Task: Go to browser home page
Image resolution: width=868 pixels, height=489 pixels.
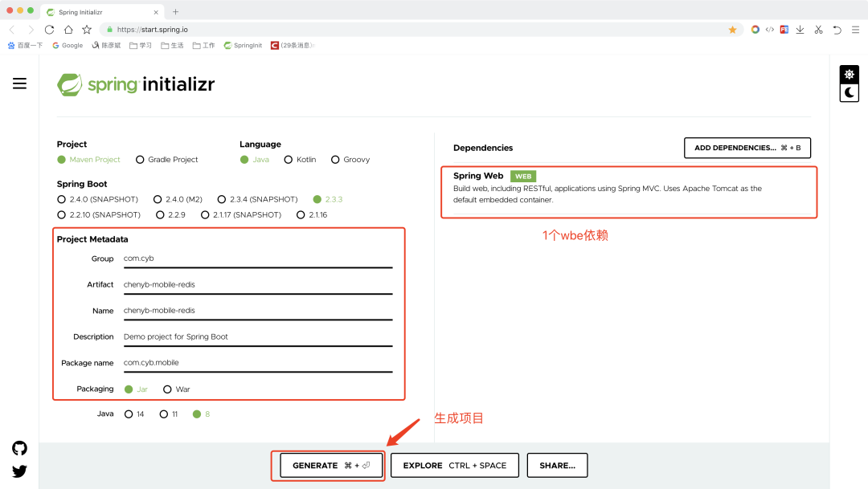Action: 68,30
